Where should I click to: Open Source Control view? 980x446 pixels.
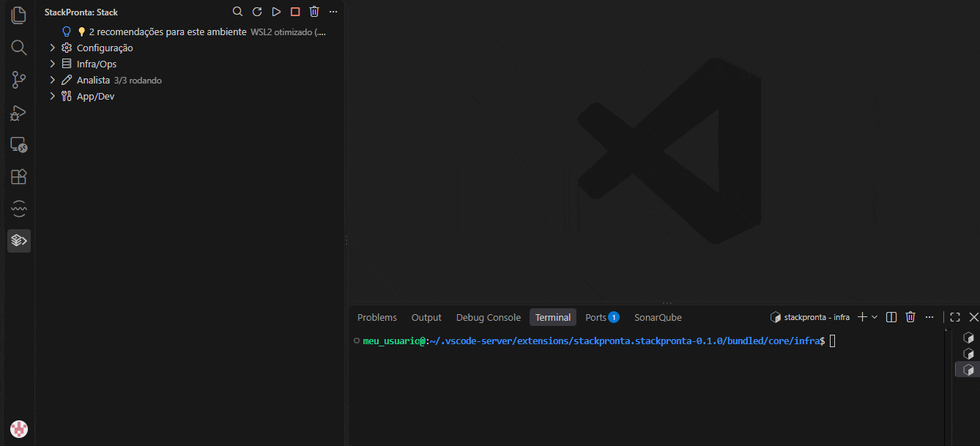pos(19,81)
